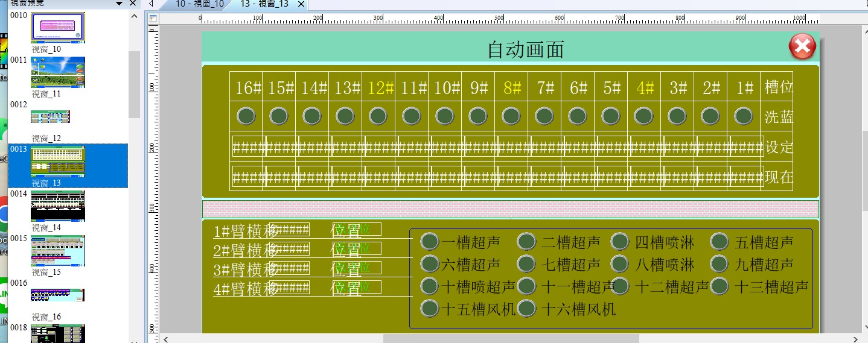868x343 pixels.
Task: Select the 一槽超声 indicator lamp
Action: tap(429, 242)
